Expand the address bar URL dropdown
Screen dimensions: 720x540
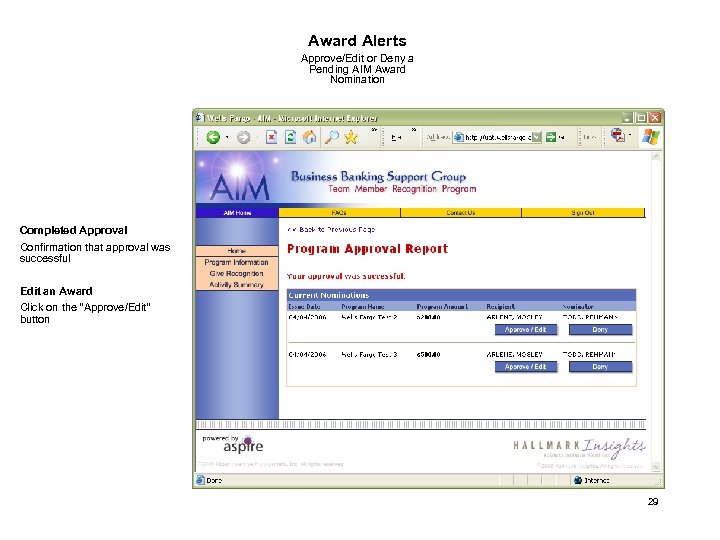tap(536, 137)
